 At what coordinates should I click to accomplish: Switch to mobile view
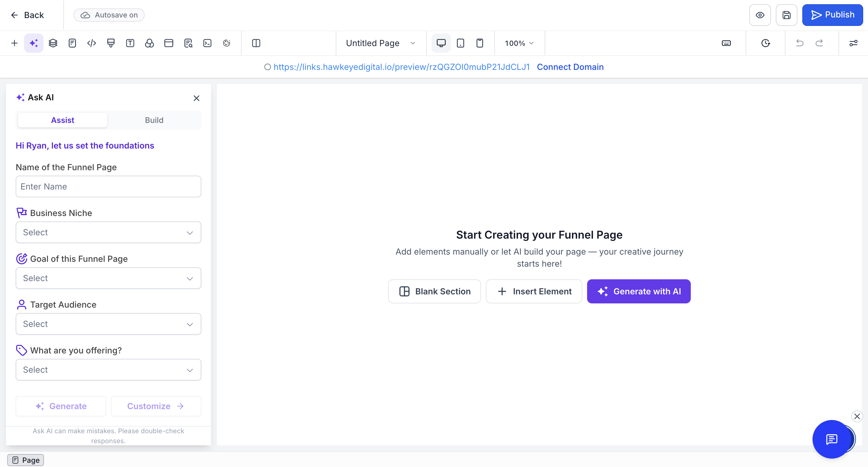coord(480,43)
